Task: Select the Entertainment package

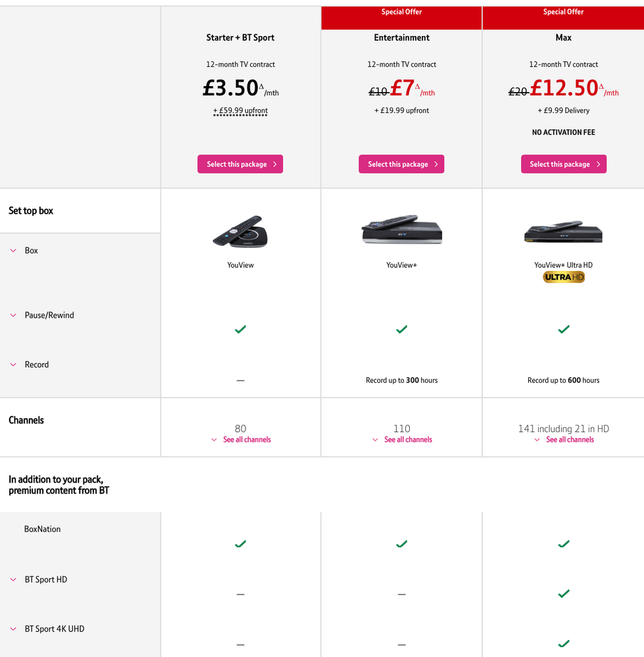Action: (401, 164)
